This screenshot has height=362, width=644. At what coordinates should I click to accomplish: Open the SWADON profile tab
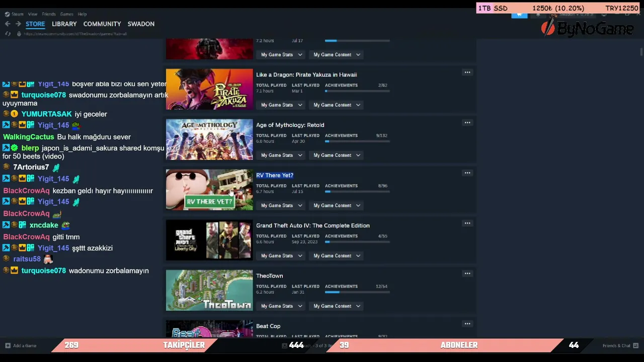141,24
